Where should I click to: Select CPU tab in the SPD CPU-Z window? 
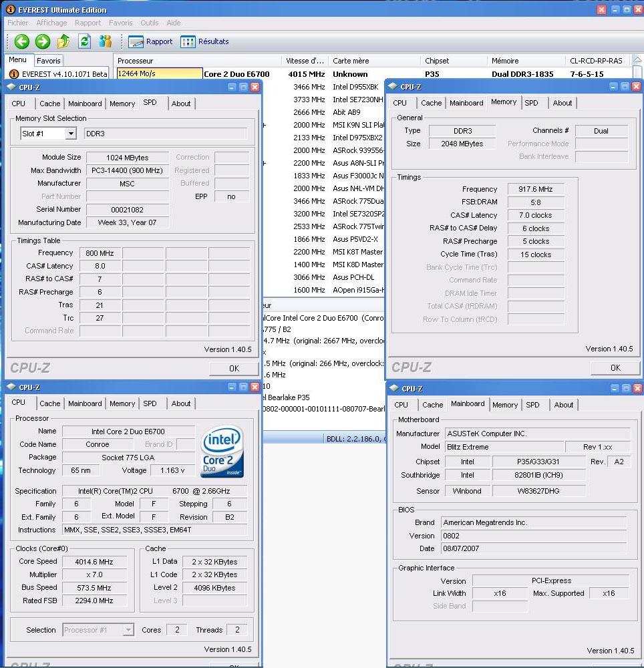pos(18,104)
